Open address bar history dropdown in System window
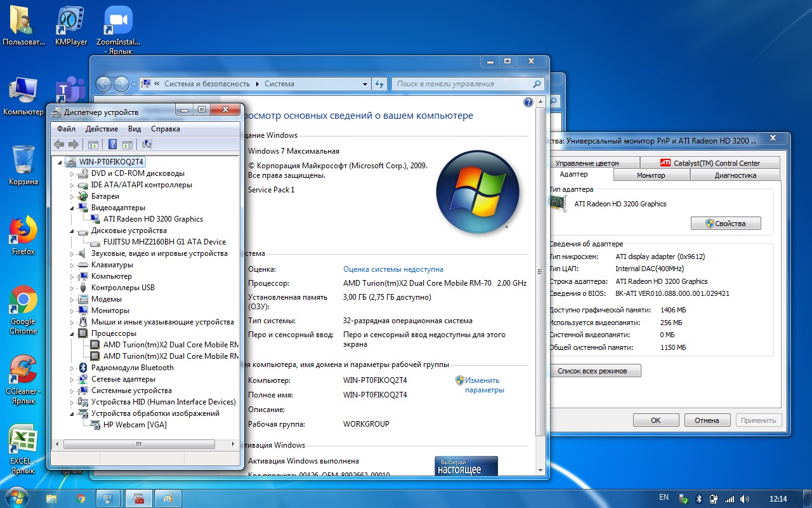812x508 pixels. 365,84
